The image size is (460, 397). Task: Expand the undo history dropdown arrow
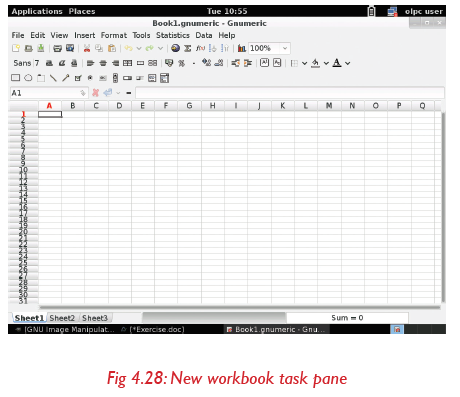(x=139, y=49)
